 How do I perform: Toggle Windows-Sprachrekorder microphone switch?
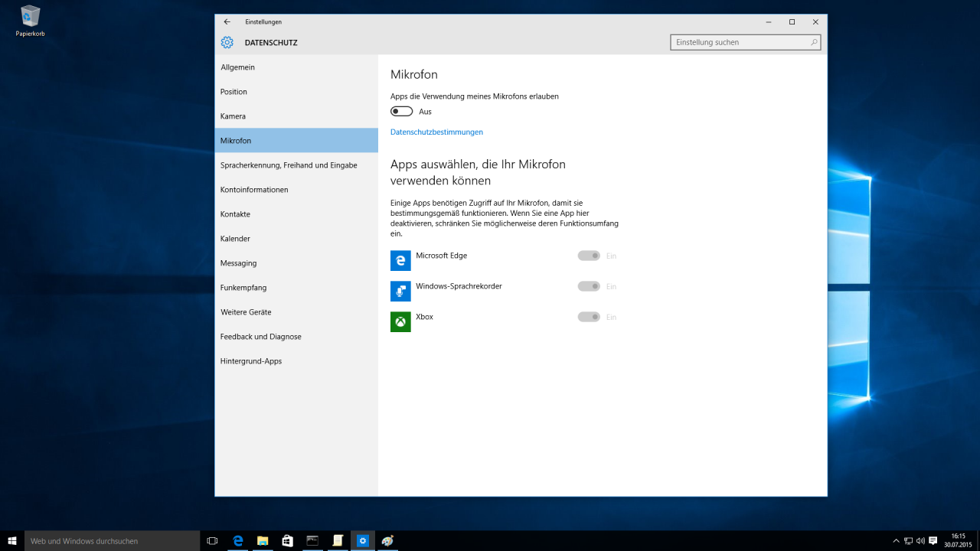[589, 286]
